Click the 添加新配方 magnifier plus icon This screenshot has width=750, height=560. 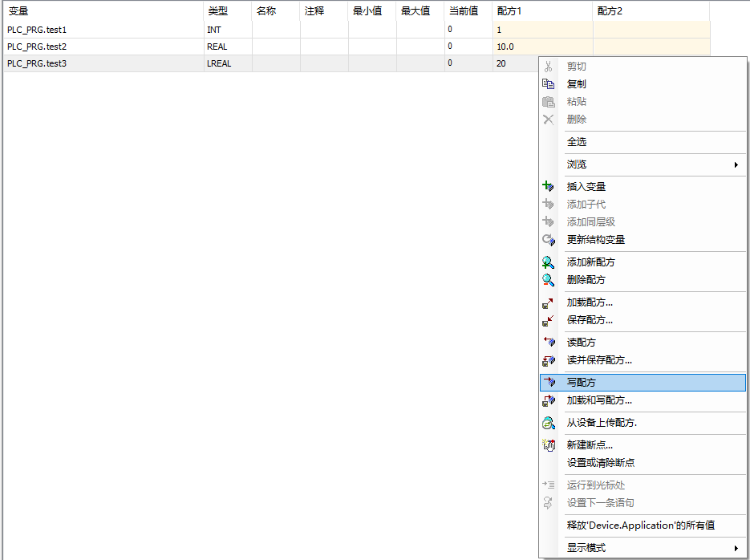coord(549,262)
